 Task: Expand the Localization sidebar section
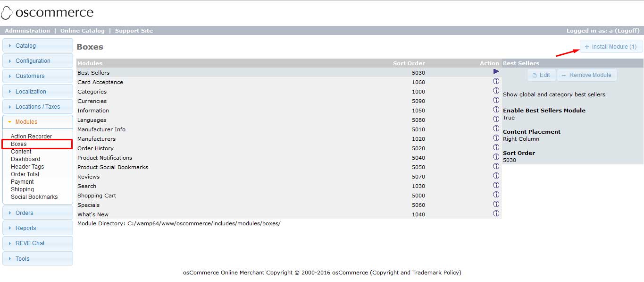coord(38,92)
